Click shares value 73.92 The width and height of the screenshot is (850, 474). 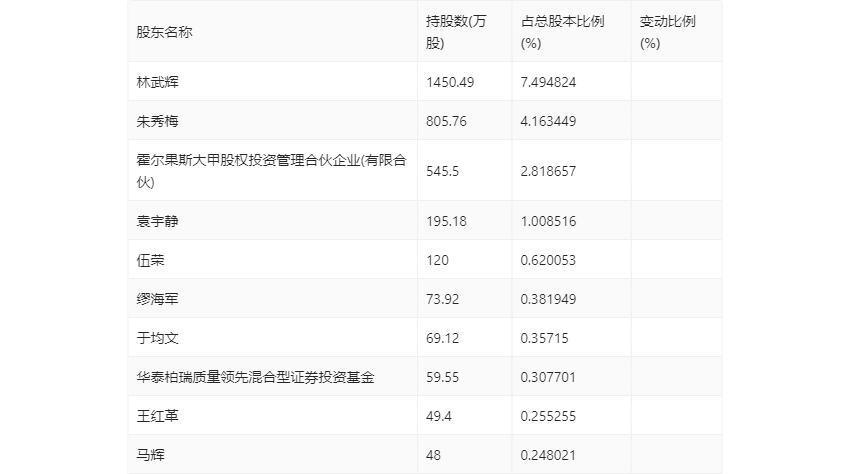[442, 299]
